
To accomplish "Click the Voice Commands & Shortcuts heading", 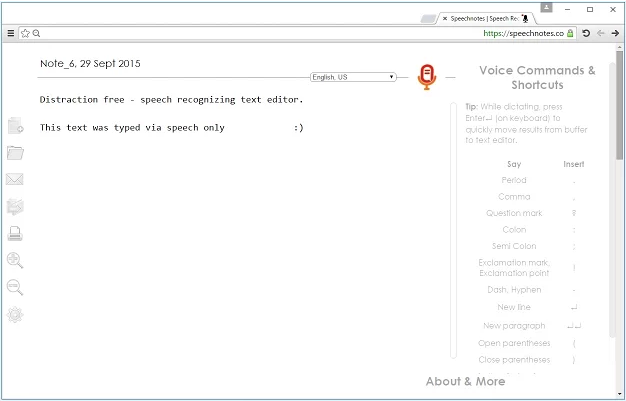I will tap(537, 77).
